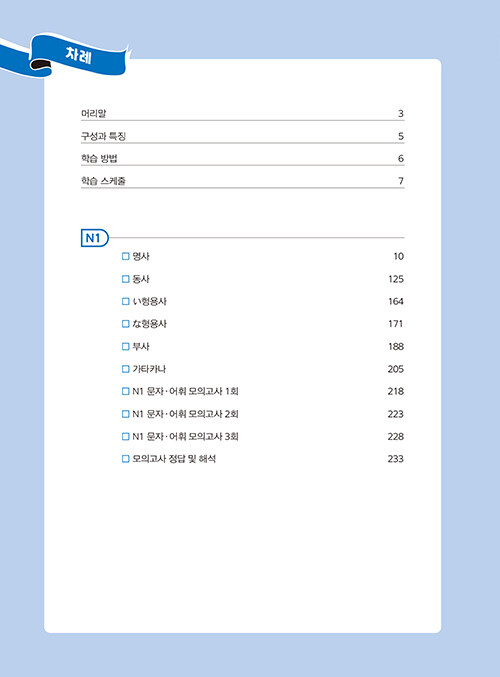Select N1 문자·어휘 모의고사 2회
Image resolution: width=500 pixels, height=677 pixels.
(185, 414)
